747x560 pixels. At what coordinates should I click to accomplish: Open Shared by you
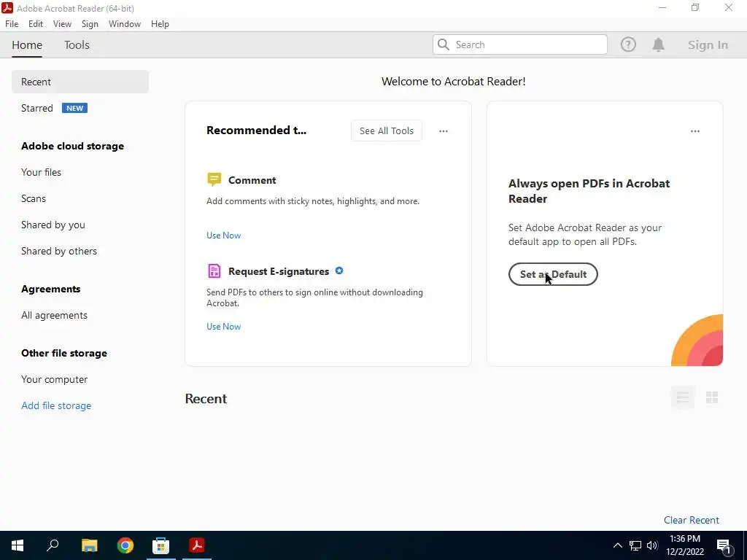53,225
